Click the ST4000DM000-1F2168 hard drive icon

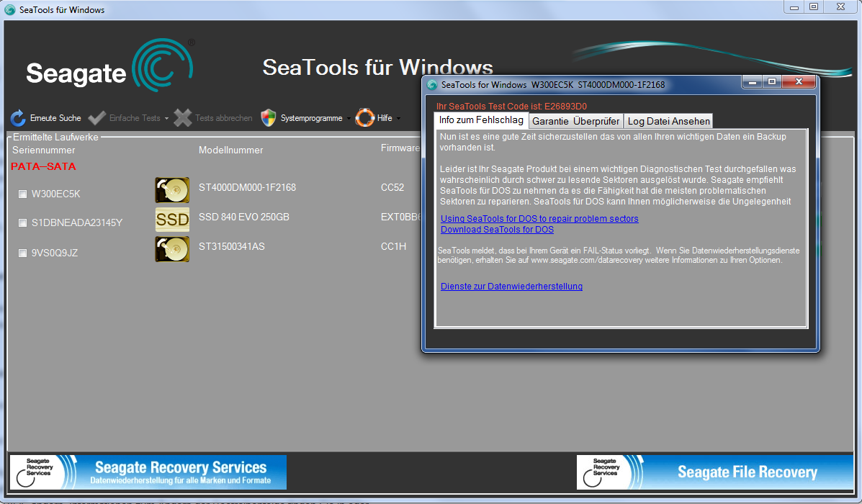[x=172, y=190]
